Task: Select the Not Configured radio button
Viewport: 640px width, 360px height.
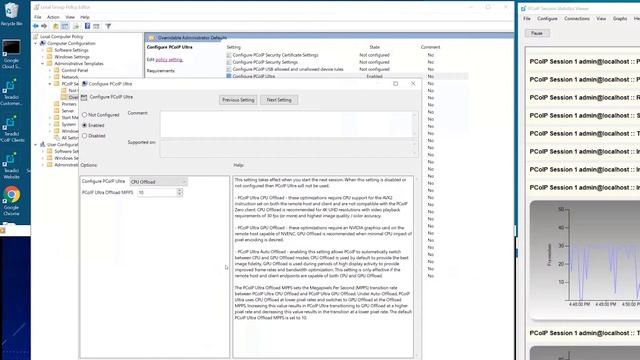Action: pyautogui.click(x=84, y=115)
